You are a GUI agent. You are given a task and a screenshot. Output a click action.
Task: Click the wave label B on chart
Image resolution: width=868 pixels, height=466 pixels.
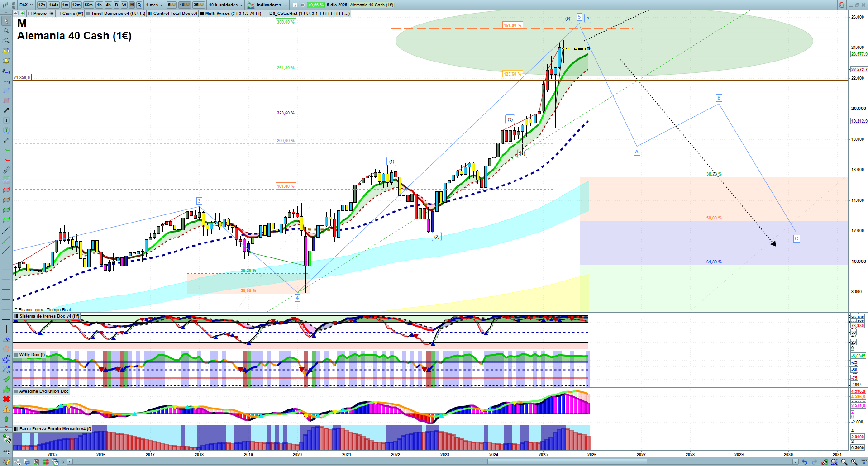coord(719,98)
